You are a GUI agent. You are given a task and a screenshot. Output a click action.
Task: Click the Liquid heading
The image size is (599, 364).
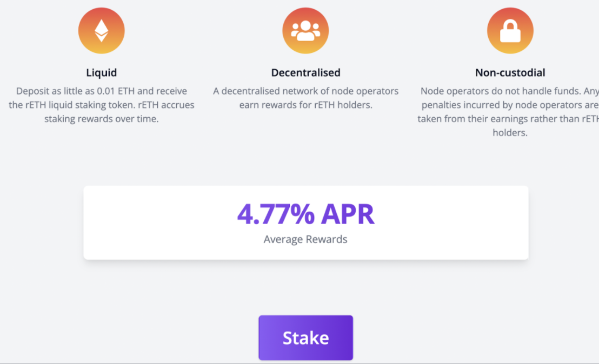102,72
